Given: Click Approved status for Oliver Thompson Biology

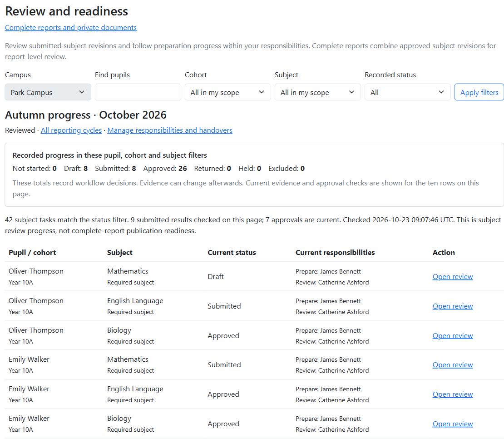Looking at the screenshot, I should [x=223, y=336].
